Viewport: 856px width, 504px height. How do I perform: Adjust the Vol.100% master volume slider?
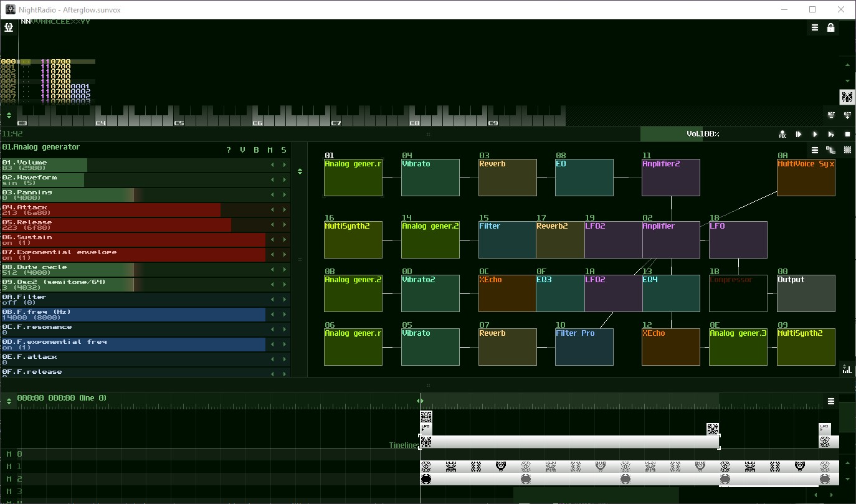(x=703, y=134)
